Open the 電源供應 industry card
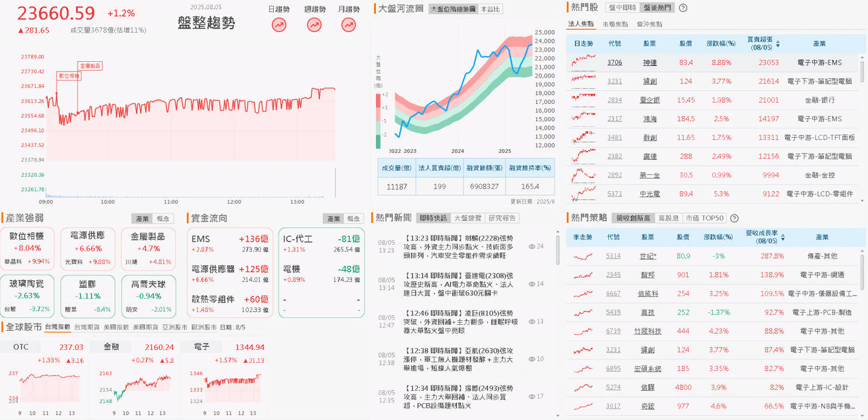The width and height of the screenshot is (868, 420). 87,249
